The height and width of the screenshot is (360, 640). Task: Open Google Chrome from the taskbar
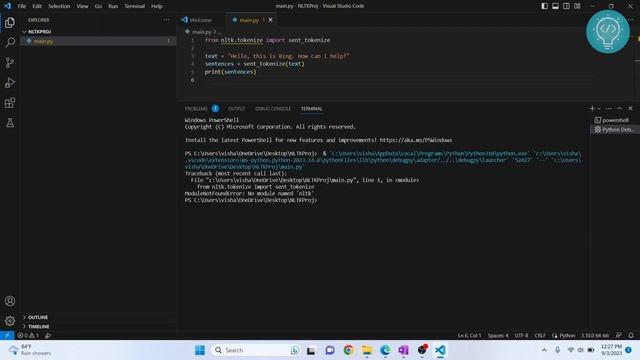pyautogui.click(x=348, y=350)
